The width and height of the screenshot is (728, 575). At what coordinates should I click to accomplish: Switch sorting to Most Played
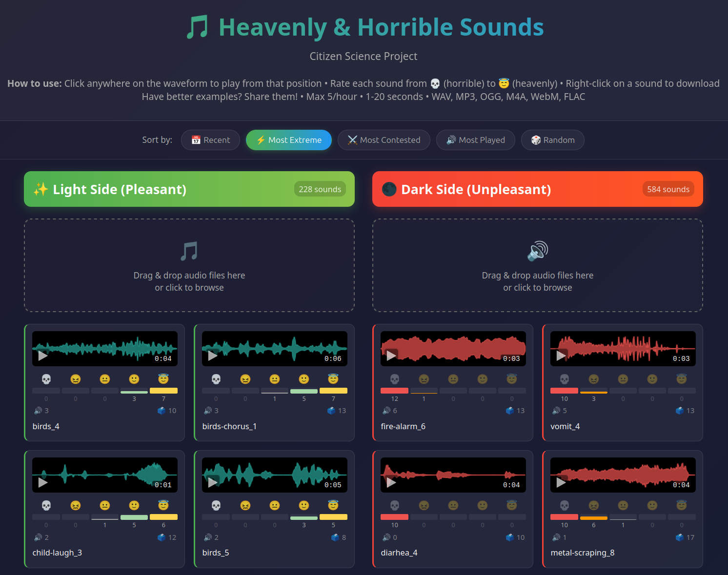click(476, 140)
